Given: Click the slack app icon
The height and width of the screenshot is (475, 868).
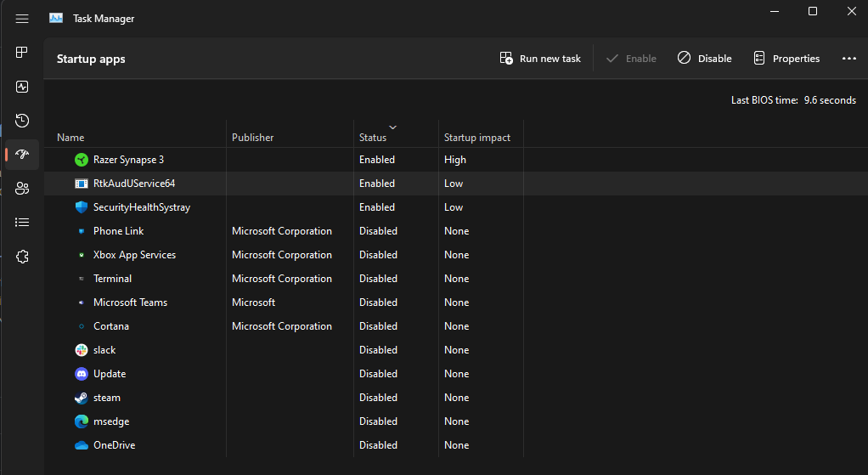Looking at the screenshot, I should pos(82,350).
